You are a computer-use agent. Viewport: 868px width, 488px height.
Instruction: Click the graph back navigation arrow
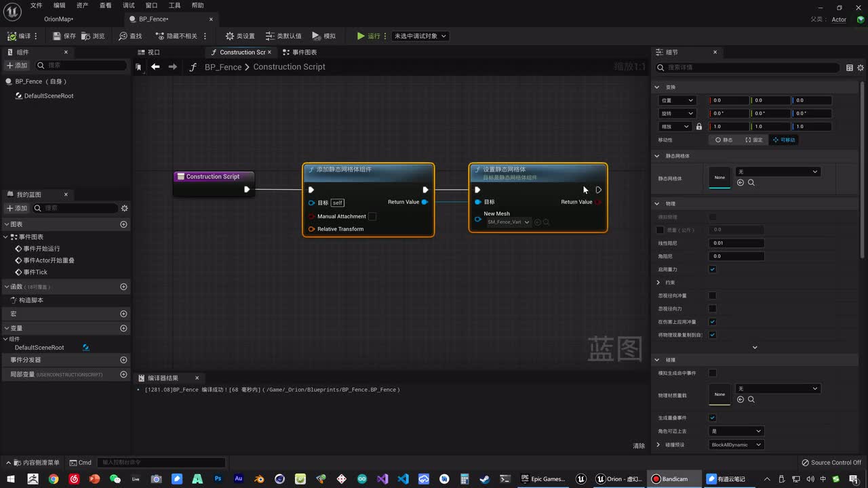[x=155, y=66]
